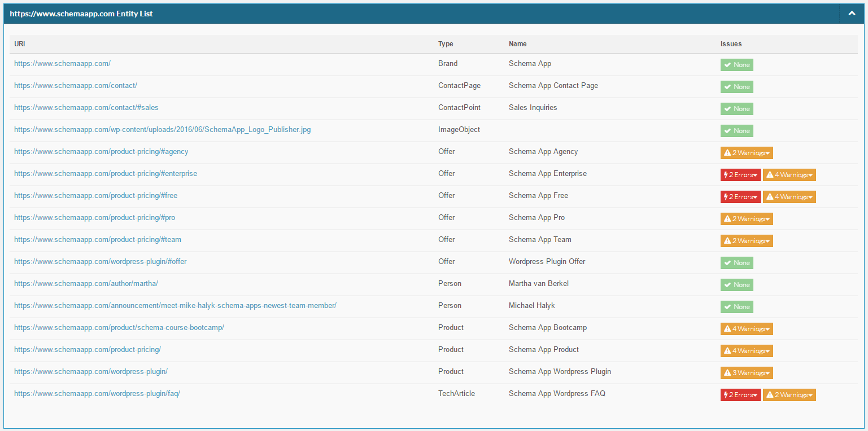The image size is (868, 431).
Task: Expand 2 Warnings dropdown for Schema App Agency
Action: (x=746, y=153)
